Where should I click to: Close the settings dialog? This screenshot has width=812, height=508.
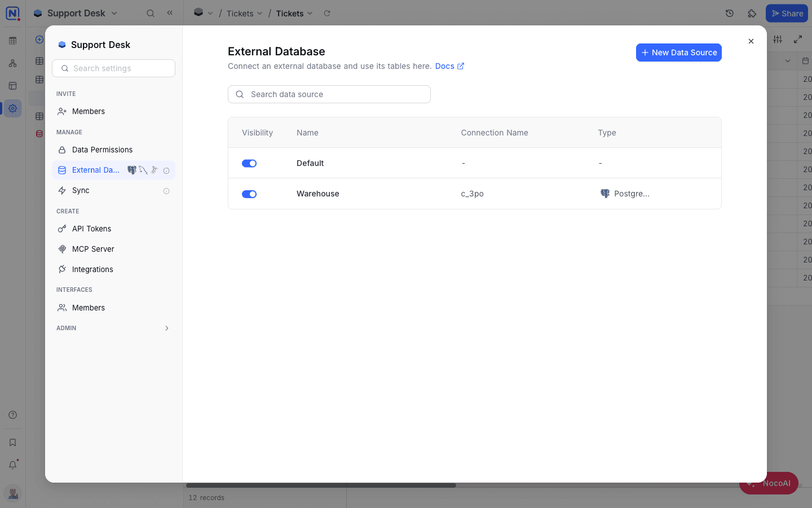click(751, 41)
